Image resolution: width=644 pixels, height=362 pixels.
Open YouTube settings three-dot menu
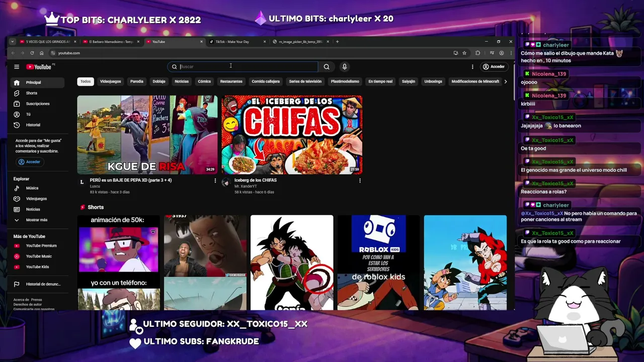click(472, 66)
